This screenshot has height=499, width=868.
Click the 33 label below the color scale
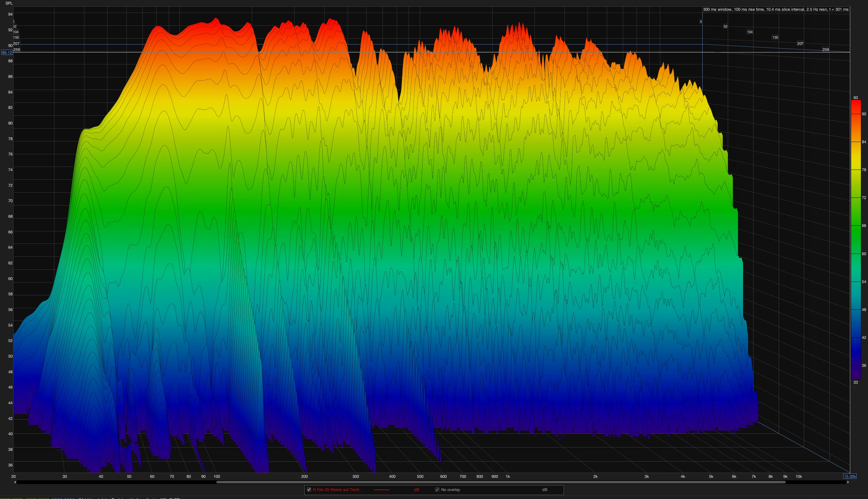(856, 382)
